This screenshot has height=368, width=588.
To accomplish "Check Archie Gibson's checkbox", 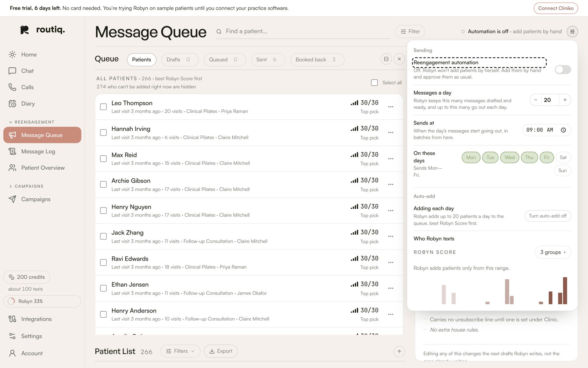I will click(x=104, y=184).
